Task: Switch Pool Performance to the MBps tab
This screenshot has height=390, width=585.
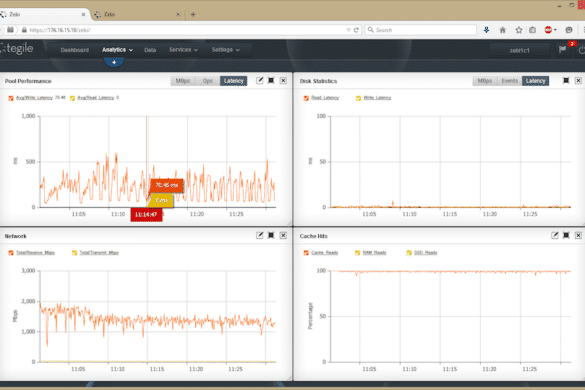Action: [183, 81]
